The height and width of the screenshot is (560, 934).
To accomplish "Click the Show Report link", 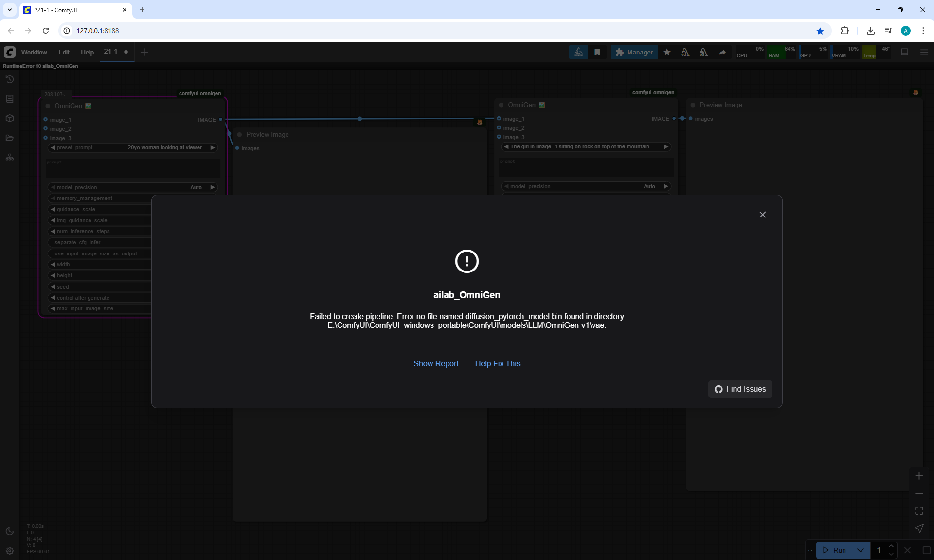I will [x=436, y=363].
